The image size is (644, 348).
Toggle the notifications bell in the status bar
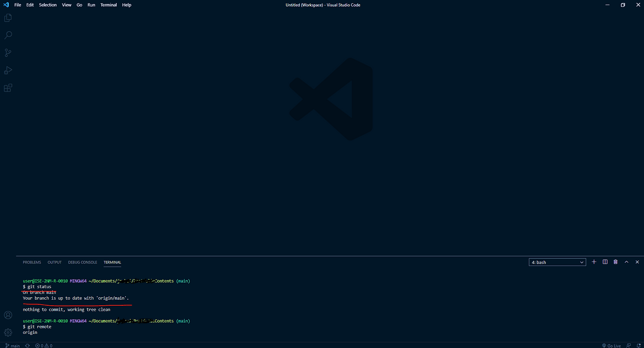click(x=638, y=345)
